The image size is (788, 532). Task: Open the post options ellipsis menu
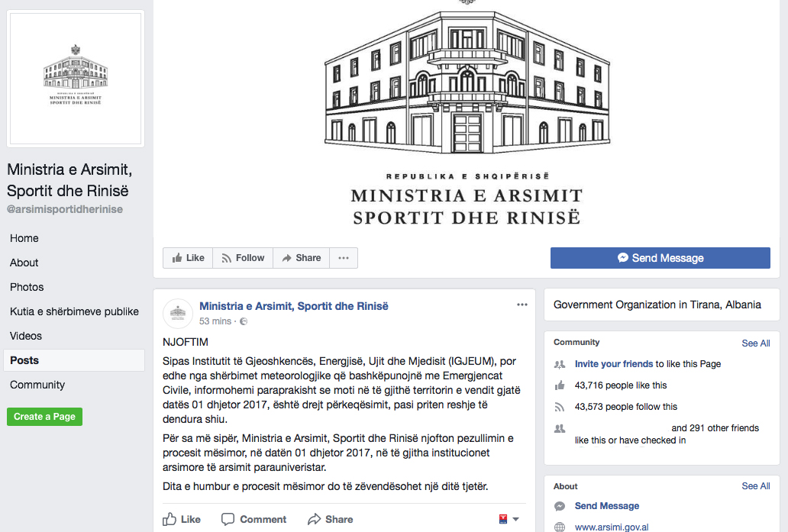(x=522, y=305)
